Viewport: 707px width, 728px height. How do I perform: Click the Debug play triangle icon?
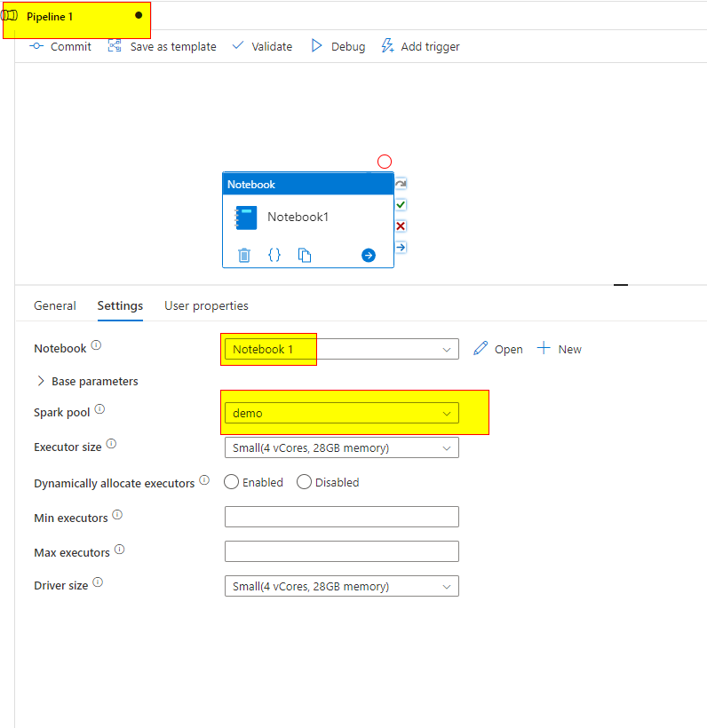point(316,45)
